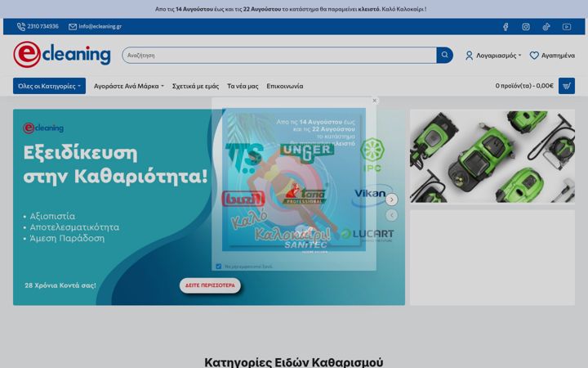Click the Εξειδίκευση στην Καθαριότητα banner headline
Screen dimensions: 588x368
[115, 164]
